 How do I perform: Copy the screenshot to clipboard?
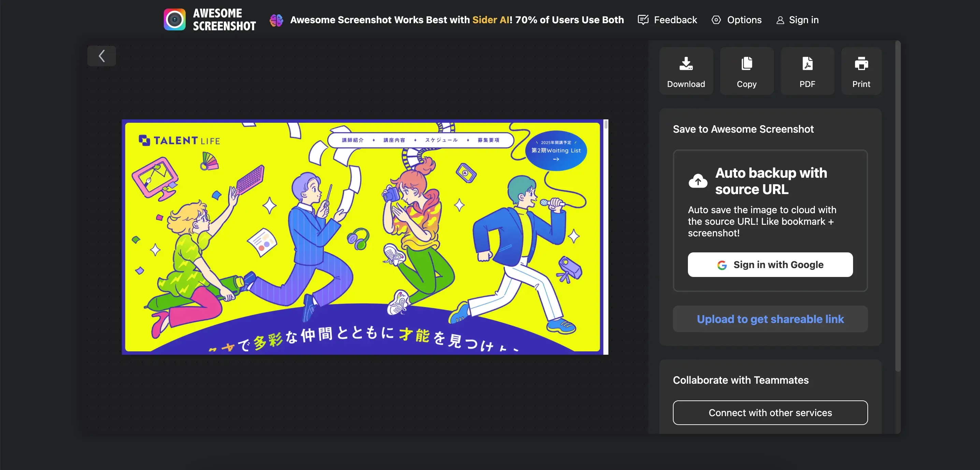[746, 71]
